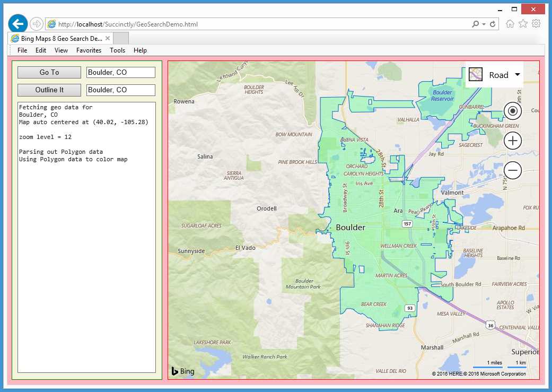Viewport: 552px width, 392px height.
Task: Click the Orodell label on map
Action: click(267, 208)
